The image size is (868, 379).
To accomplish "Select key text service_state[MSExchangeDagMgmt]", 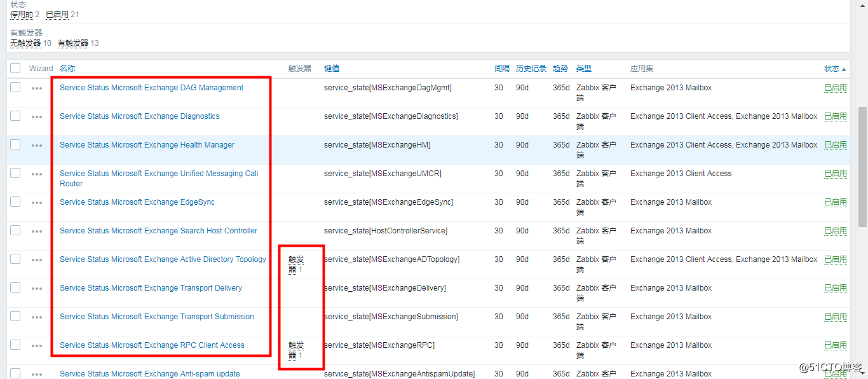I will (388, 88).
